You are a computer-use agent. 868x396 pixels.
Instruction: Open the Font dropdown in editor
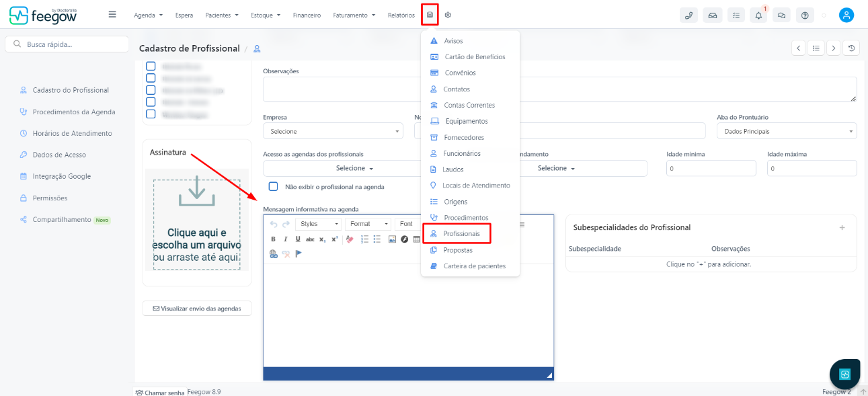408,224
